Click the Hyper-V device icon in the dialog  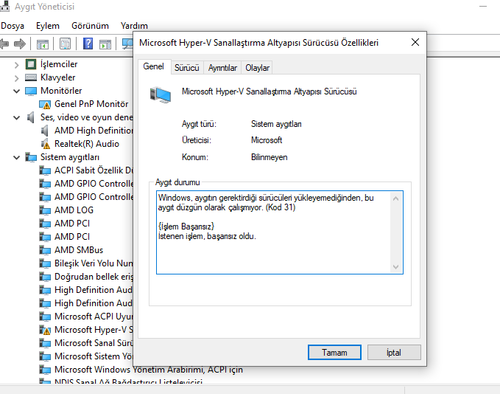(160, 95)
